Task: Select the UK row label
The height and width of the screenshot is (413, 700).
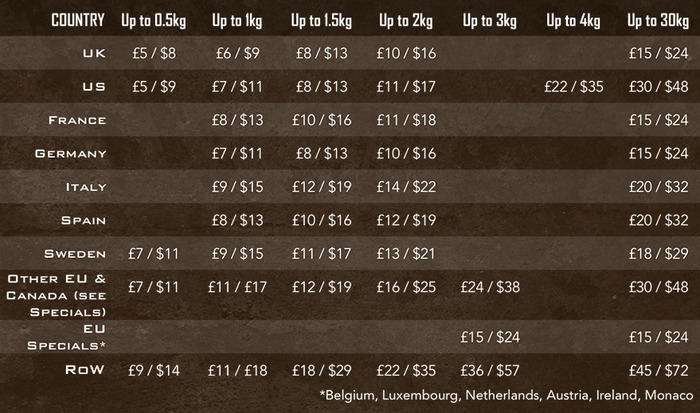Action: click(x=94, y=53)
